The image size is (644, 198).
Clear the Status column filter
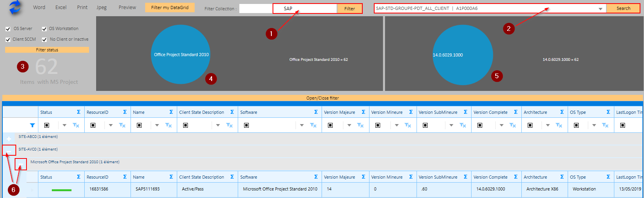(76, 125)
